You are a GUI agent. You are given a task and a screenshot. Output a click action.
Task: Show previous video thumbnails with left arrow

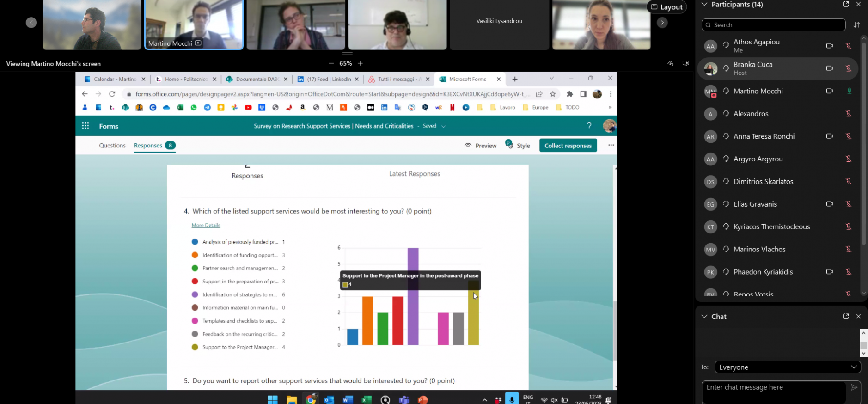[x=31, y=23]
